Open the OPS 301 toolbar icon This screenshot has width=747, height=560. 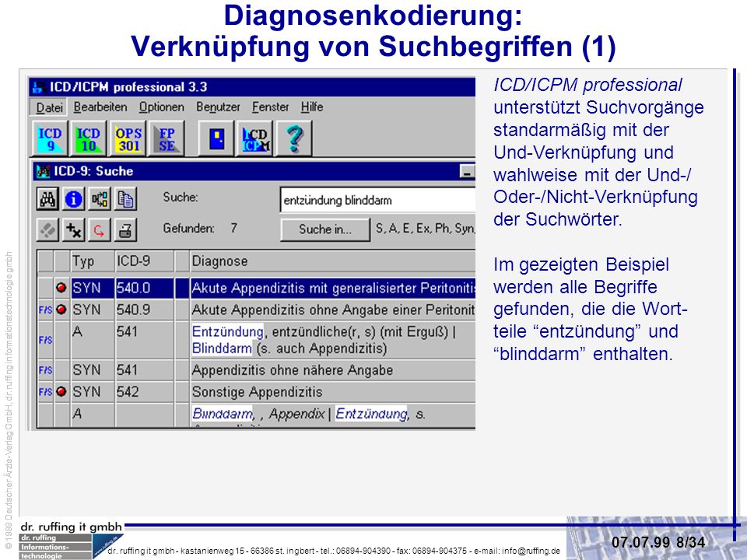coord(128,138)
